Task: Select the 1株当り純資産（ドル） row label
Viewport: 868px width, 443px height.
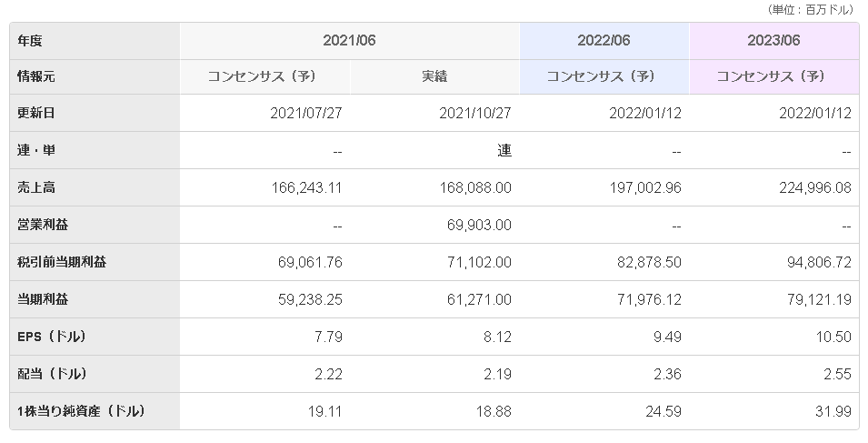Action: click(82, 411)
